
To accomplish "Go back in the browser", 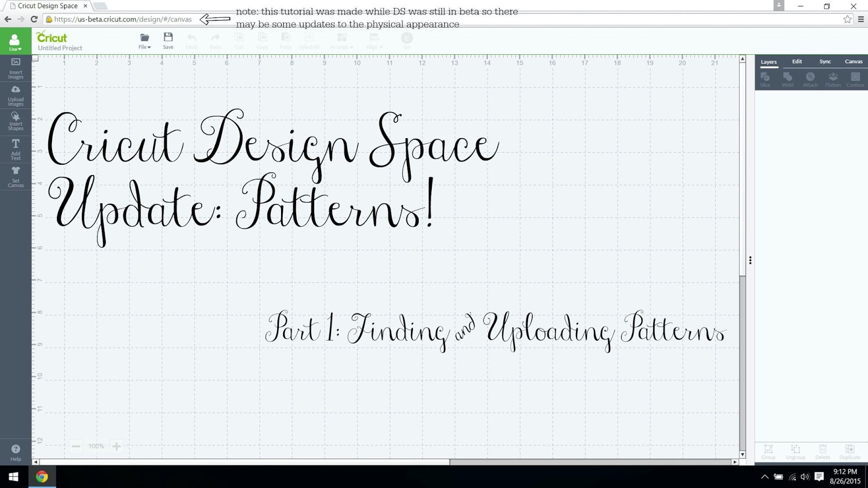I will [8, 19].
